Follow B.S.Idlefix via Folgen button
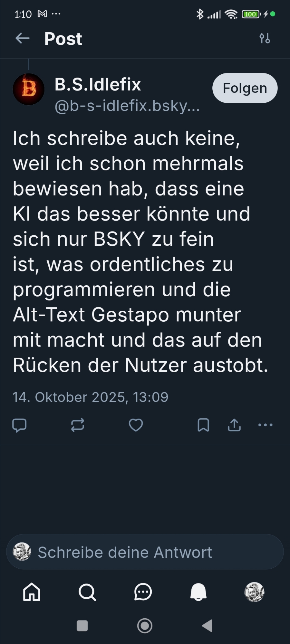This screenshot has height=644, width=290. [245, 88]
